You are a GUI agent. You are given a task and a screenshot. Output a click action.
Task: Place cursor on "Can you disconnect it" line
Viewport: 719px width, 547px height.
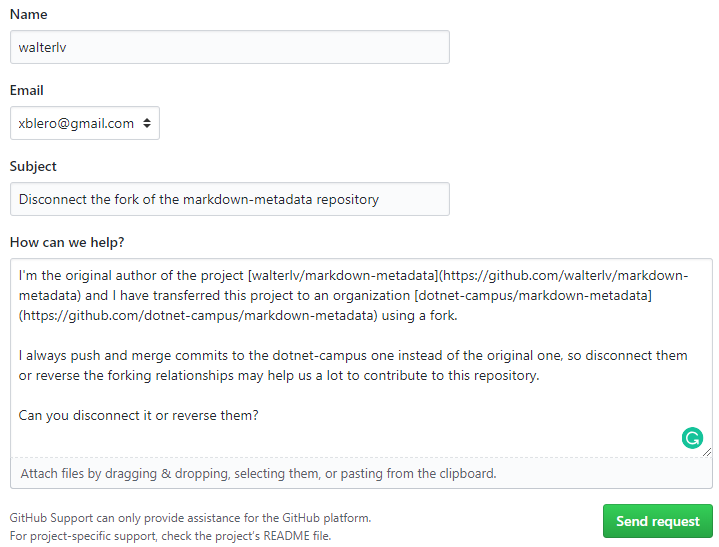pyautogui.click(x=139, y=415)
